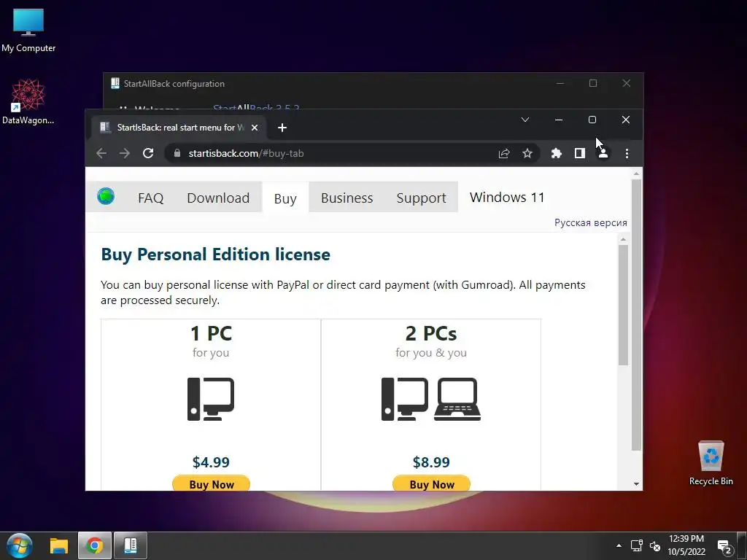Click Buy Now for 2 PCs

pos(432,483)
